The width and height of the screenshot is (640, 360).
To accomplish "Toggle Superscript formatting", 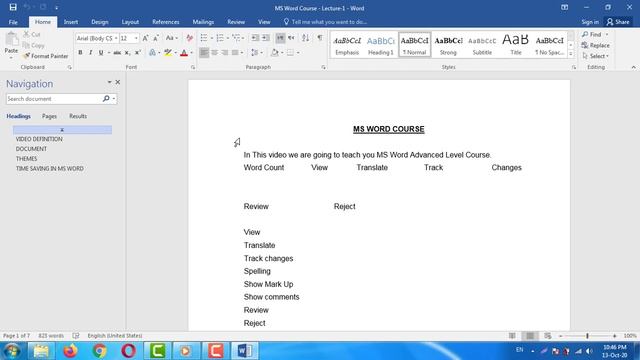I will click(138, 53).
